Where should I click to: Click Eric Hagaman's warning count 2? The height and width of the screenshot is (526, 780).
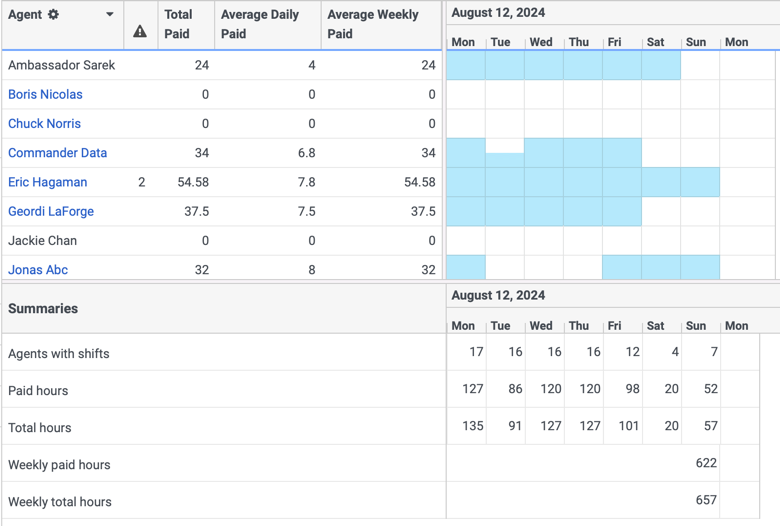point(142,183)
